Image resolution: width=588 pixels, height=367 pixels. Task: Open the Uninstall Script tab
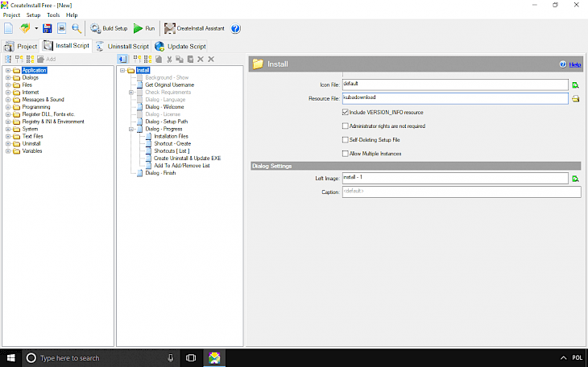122,47
